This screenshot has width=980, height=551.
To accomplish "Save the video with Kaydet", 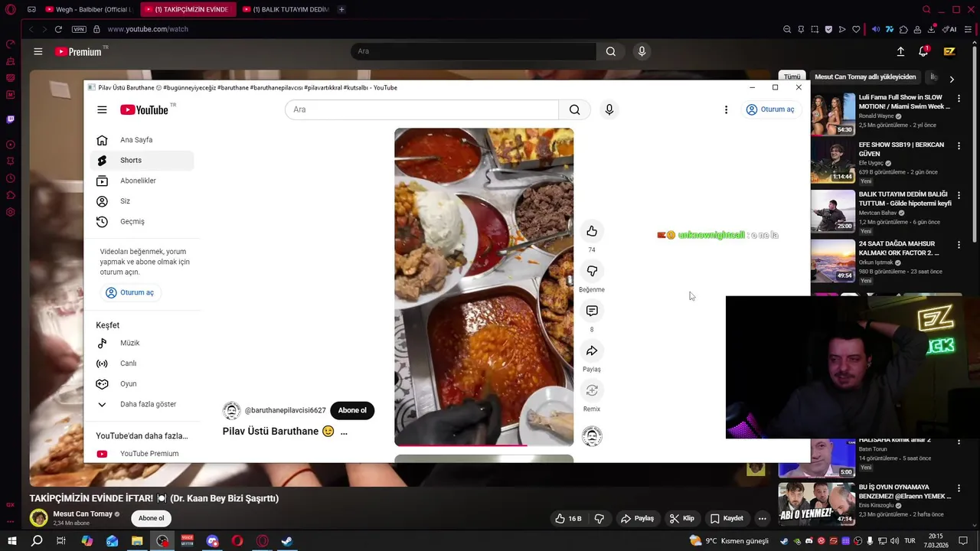I will [727, 518].
